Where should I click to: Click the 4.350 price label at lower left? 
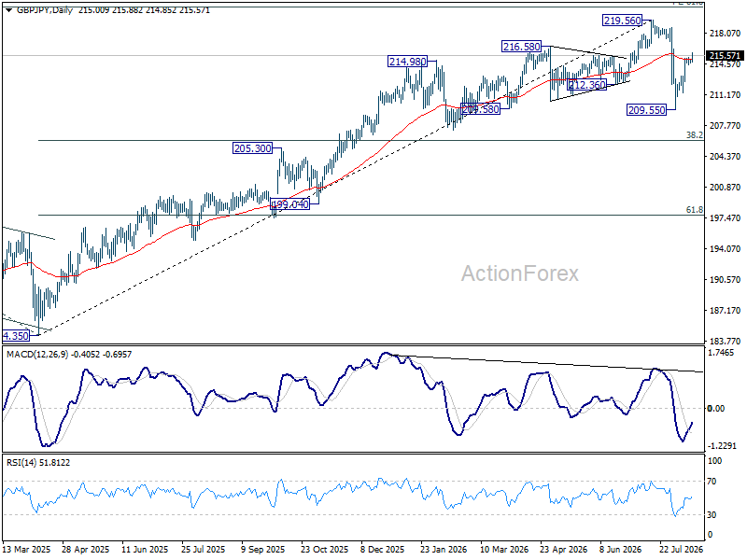click(16, 336)
